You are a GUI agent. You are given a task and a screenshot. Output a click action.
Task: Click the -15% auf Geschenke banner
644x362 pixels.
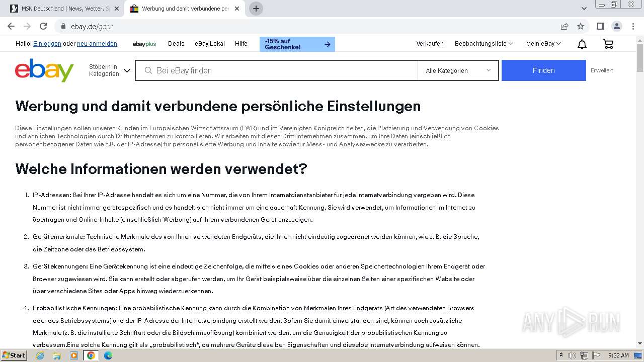pos(297,44)
